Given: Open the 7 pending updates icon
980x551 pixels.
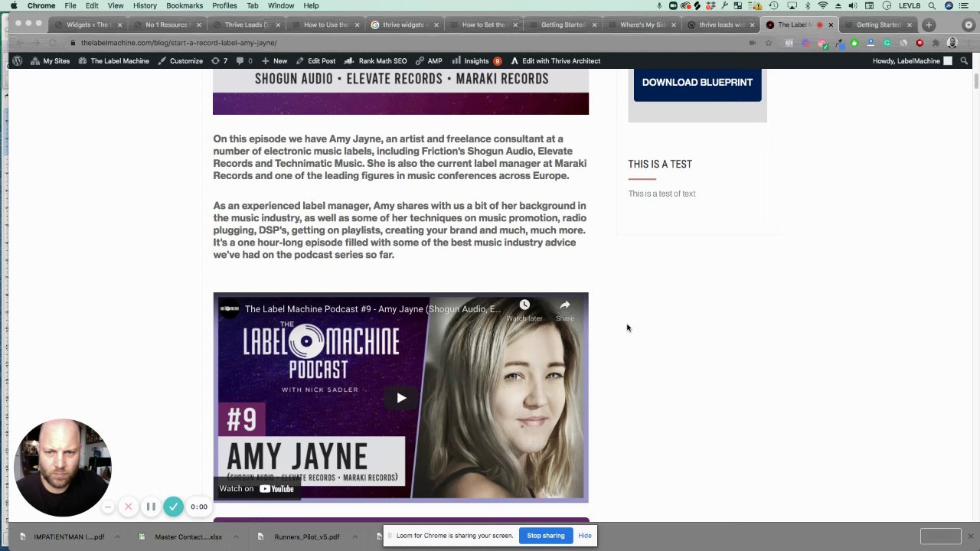Looking at the screenshot, I should [219, 61].
